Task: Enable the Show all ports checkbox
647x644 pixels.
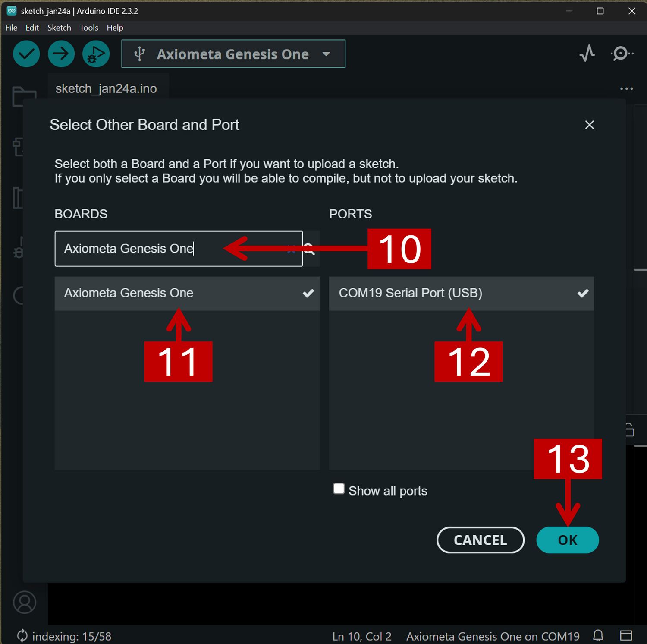Action: pyautogui.click(x=339, y=489)
